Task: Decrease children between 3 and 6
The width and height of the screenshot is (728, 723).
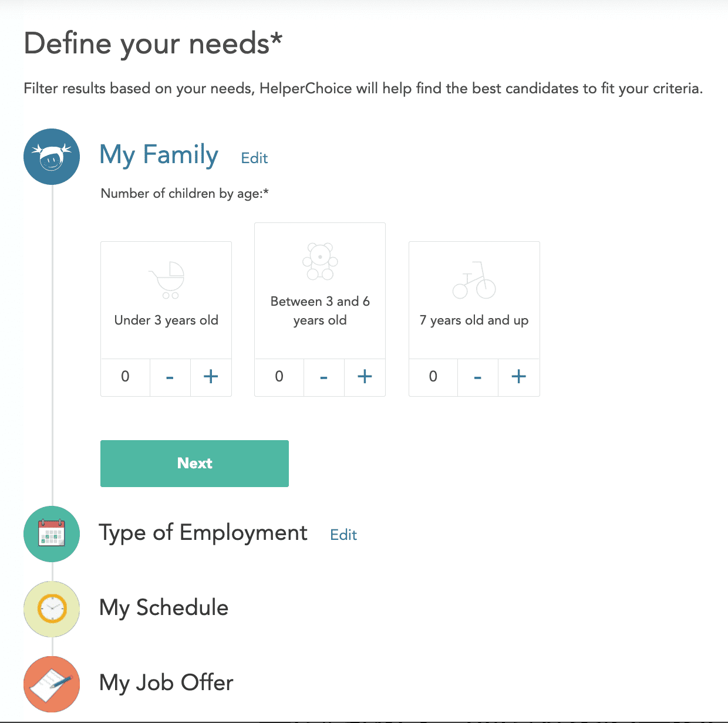Action: (324, 377)
